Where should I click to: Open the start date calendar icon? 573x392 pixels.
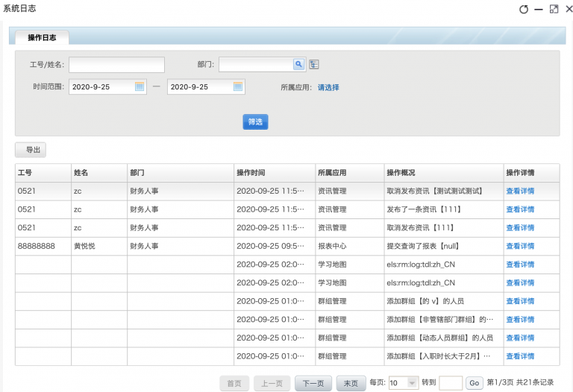[x=140, y=86]
